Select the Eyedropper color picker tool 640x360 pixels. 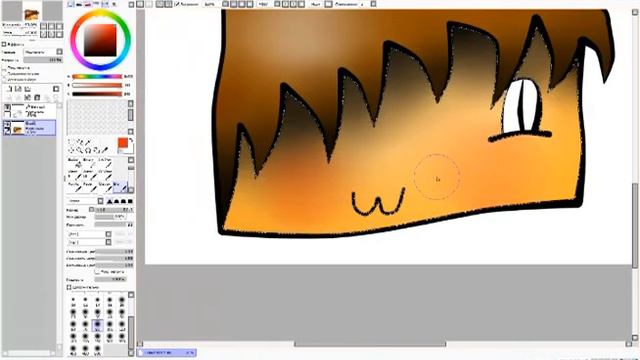click(x=104, y=150)
